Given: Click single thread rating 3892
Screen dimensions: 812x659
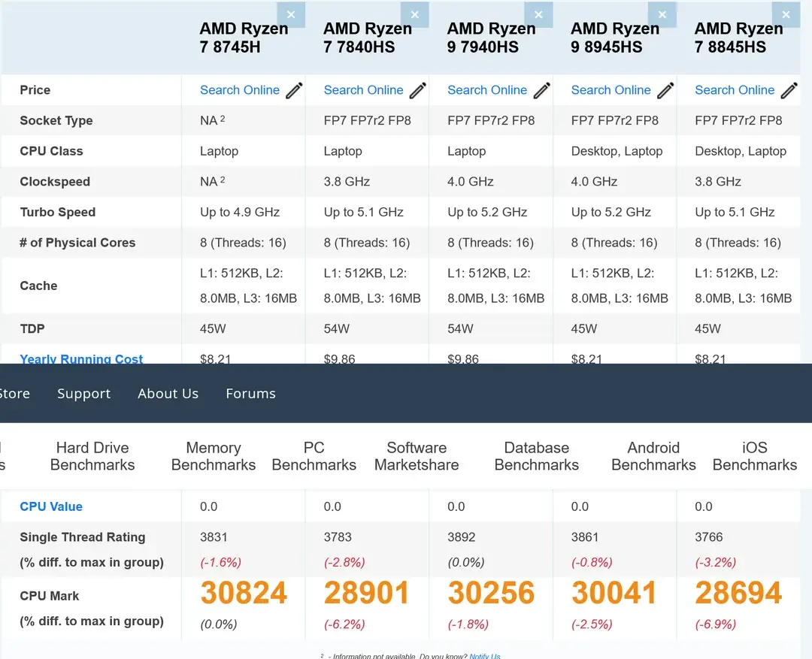Looking at the screenshot, I should [462, 537].
